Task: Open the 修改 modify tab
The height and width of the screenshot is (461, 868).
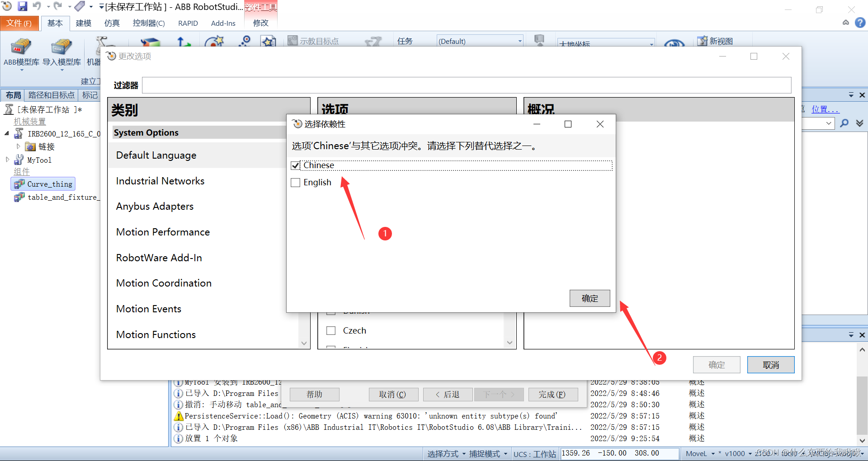Action: click(x=261, y=23)
